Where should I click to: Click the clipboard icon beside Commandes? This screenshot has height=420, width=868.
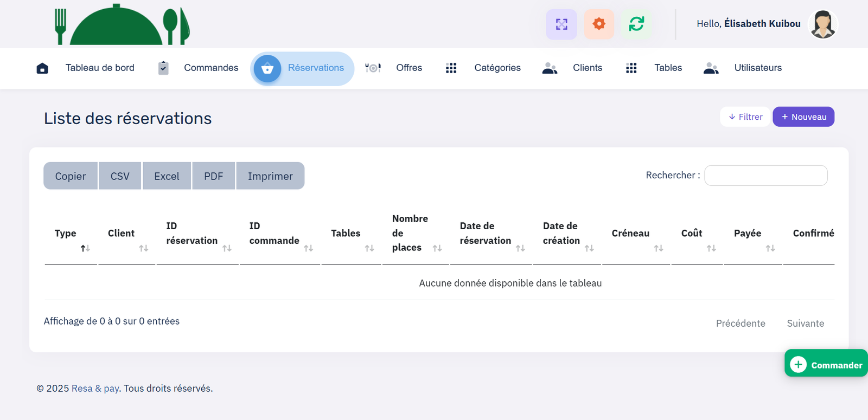tap(163, 68)
